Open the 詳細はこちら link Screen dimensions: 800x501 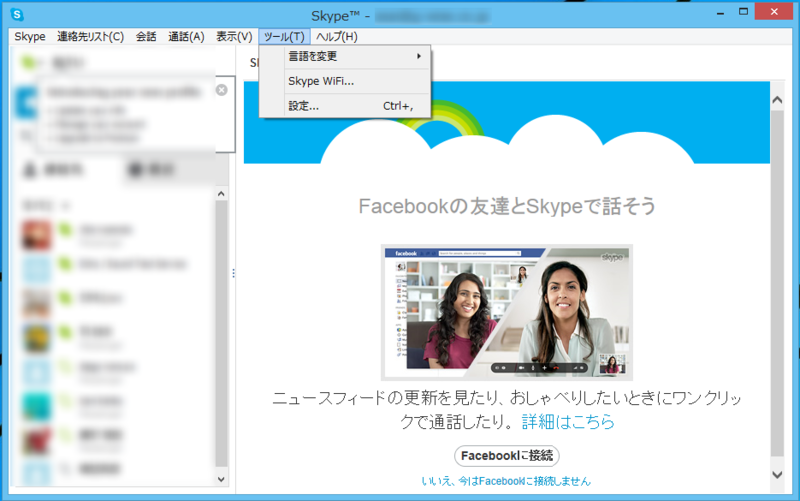click(x=568, y=421)
